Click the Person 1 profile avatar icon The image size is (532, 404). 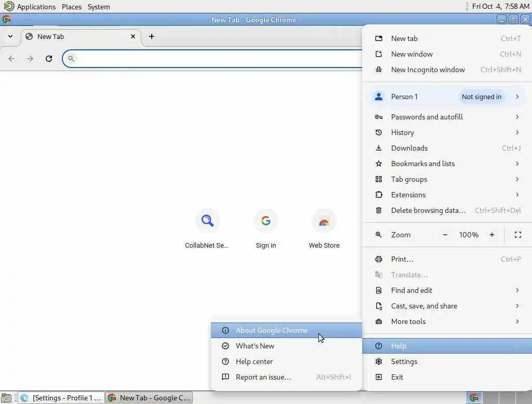click(x=379, y=97)
